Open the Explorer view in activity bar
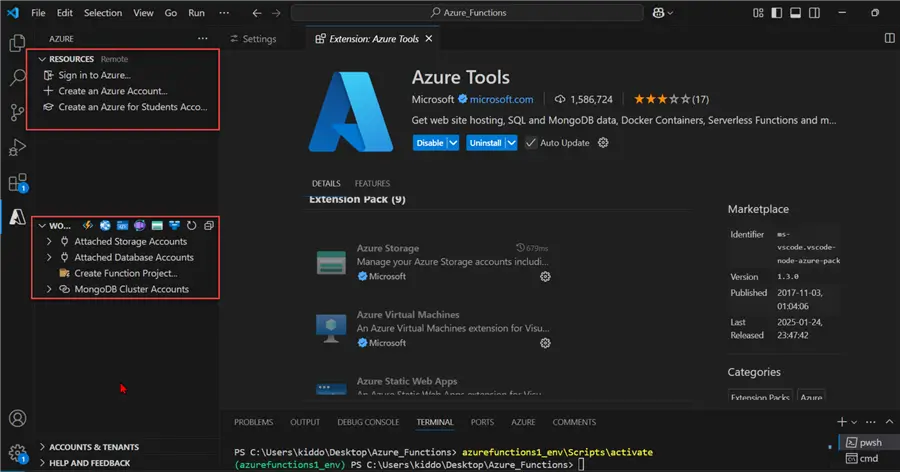The width and height of the screenshot is (900, 472). click(17, 43)
